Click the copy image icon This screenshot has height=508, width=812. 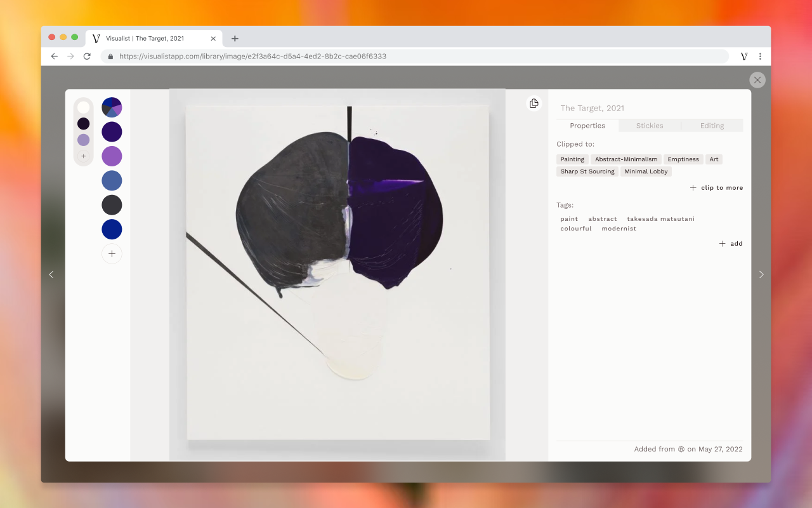(534, 104)
